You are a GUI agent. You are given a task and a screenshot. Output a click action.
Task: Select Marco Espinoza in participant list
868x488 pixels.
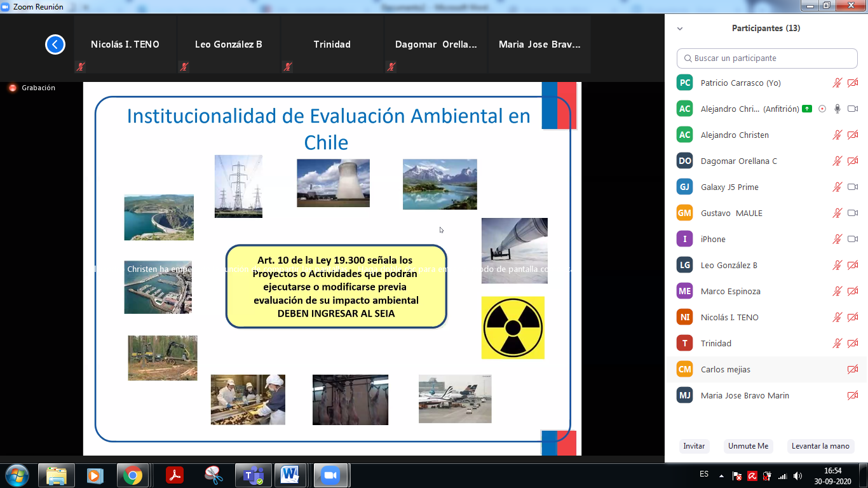click(x=730, y=291)
